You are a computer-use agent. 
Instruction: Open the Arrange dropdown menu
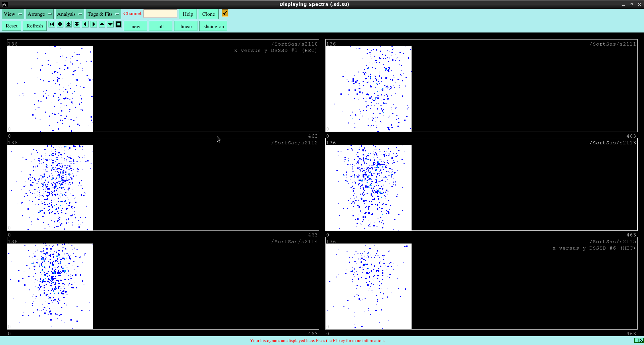pyautogui.click(x=40, y=14)
